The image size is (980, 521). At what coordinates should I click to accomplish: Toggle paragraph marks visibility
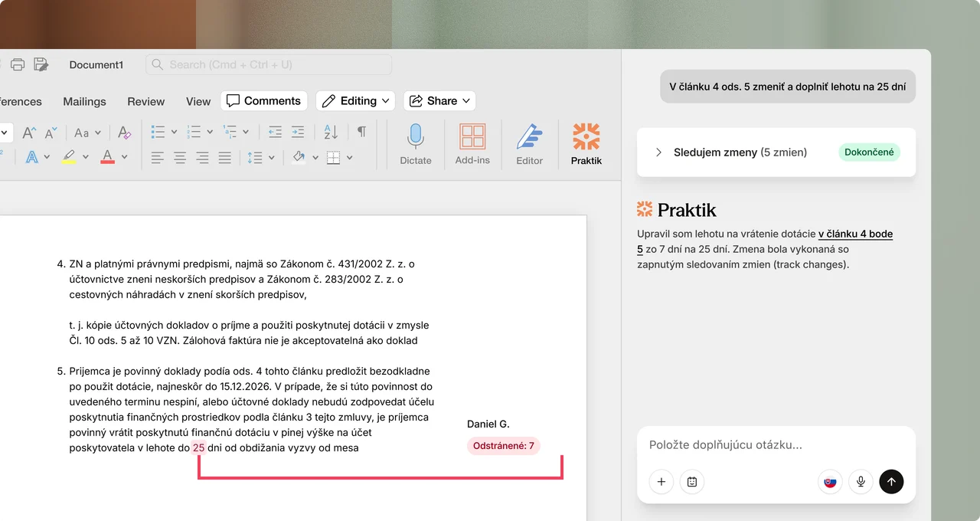pyautogui.click(x=361, y=132)
